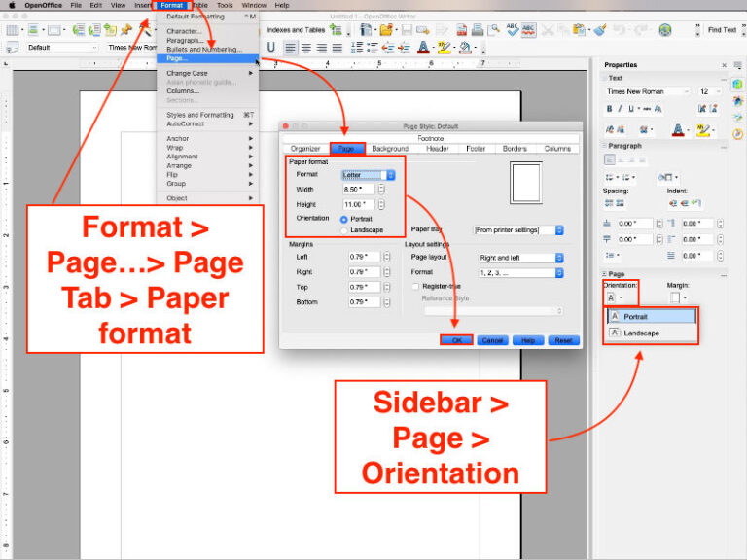Switch to the Borders tab

pyautogui.click(x=515, y=149)
